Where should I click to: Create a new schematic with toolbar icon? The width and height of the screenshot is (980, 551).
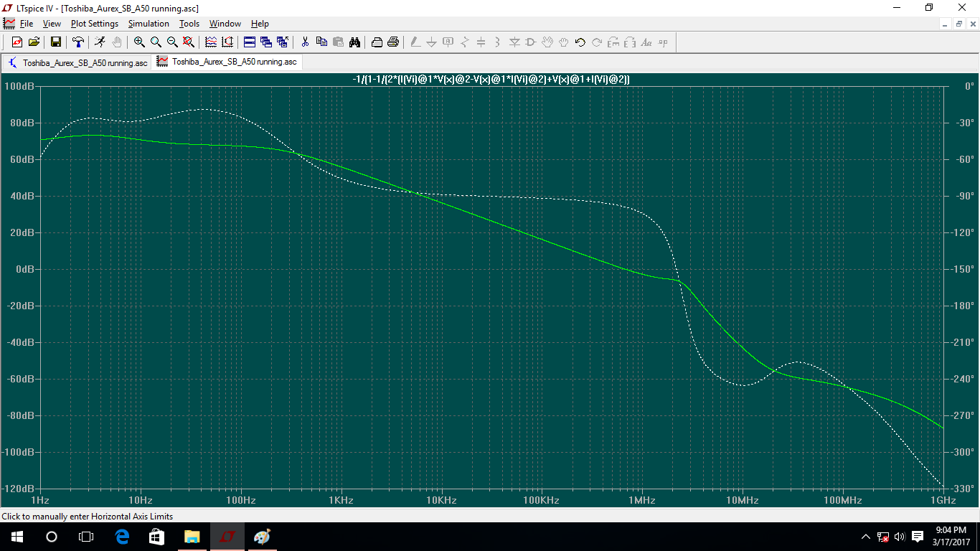17,42
